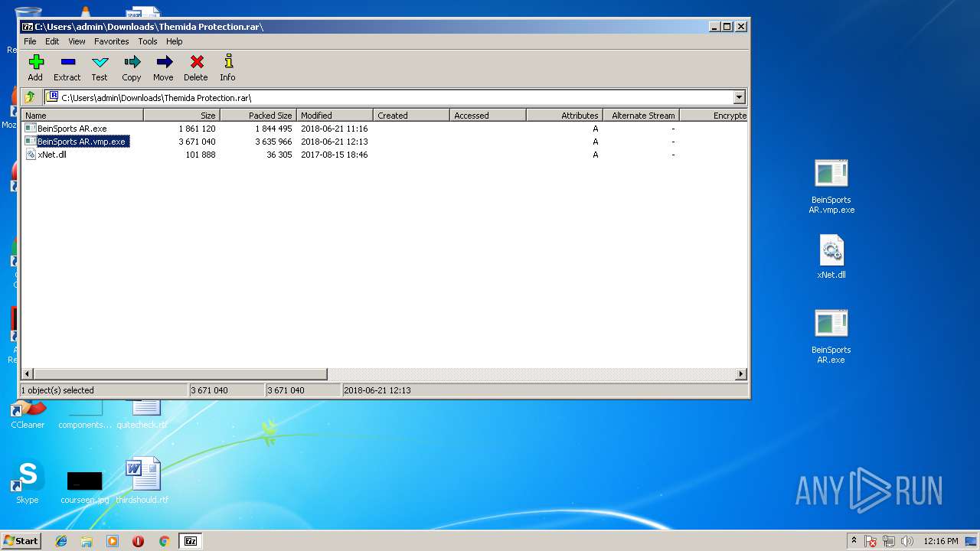
Task: Click the BeinSports AR.exe file icon in list
Action: (x=31, y=129)
